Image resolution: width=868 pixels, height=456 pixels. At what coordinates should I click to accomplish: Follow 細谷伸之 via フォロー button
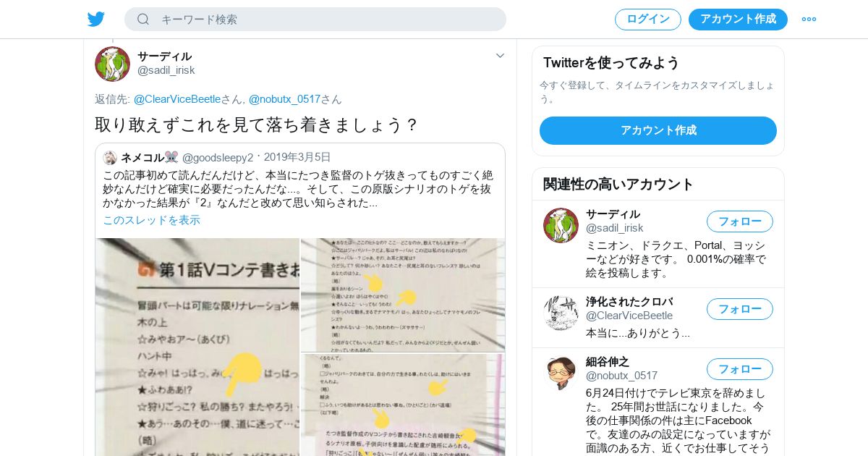tap(740, 369)
